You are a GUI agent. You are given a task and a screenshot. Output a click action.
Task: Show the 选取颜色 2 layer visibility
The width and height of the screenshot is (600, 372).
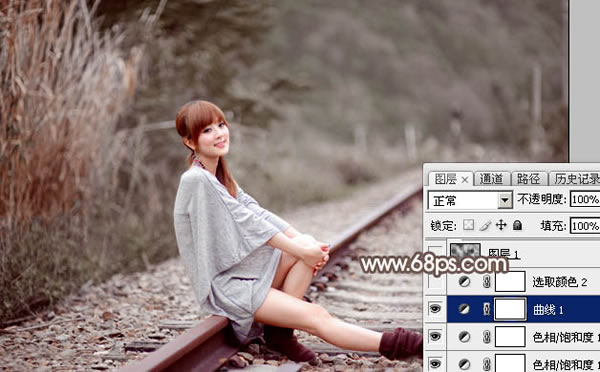tap(435, 282)
